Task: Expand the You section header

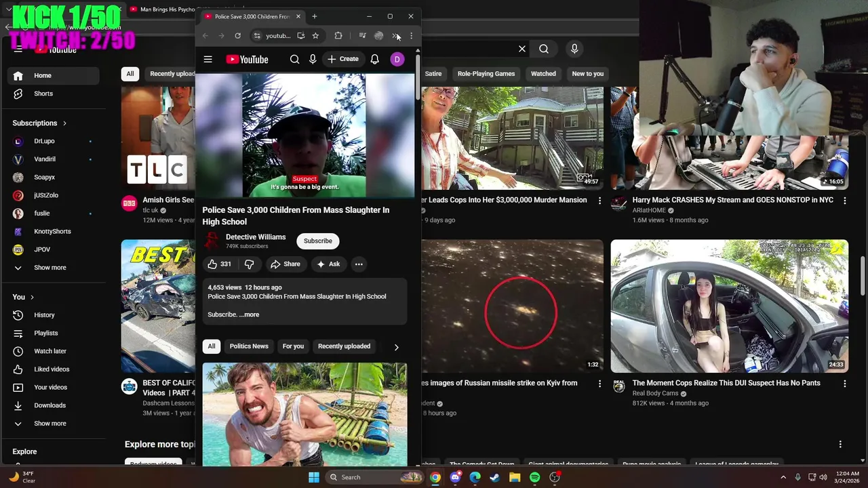Action: (23, 297)
